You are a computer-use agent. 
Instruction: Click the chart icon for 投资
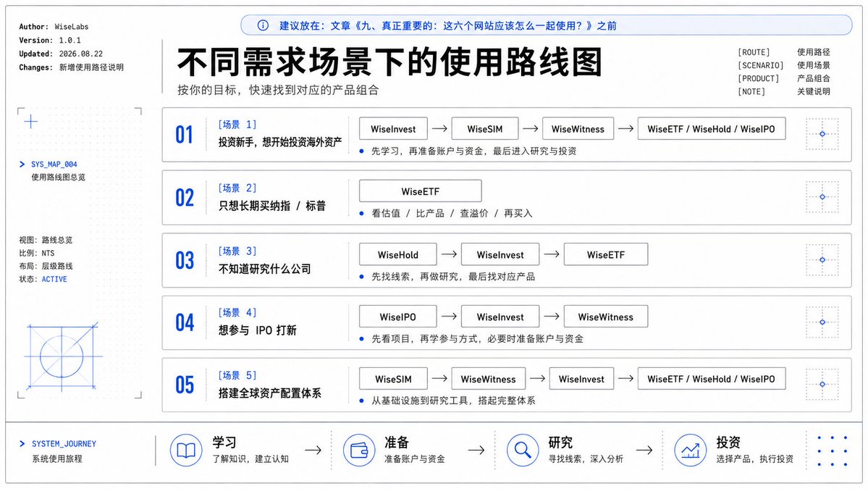[691, 450]
